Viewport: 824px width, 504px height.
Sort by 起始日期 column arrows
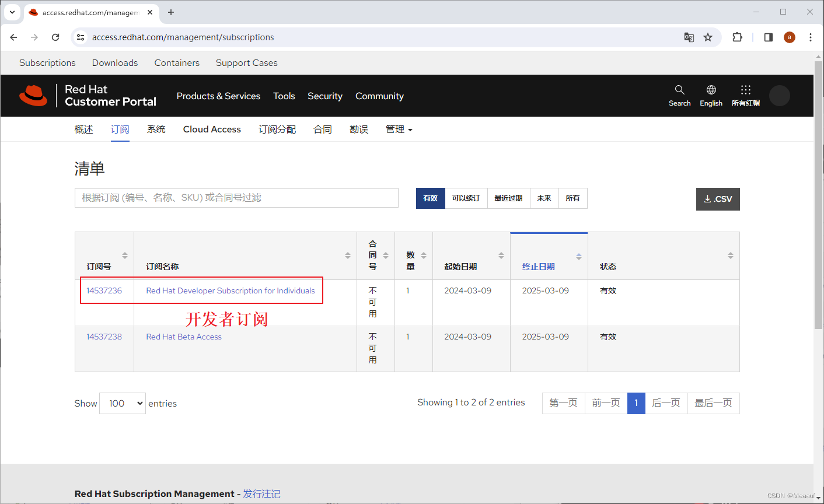501,256
